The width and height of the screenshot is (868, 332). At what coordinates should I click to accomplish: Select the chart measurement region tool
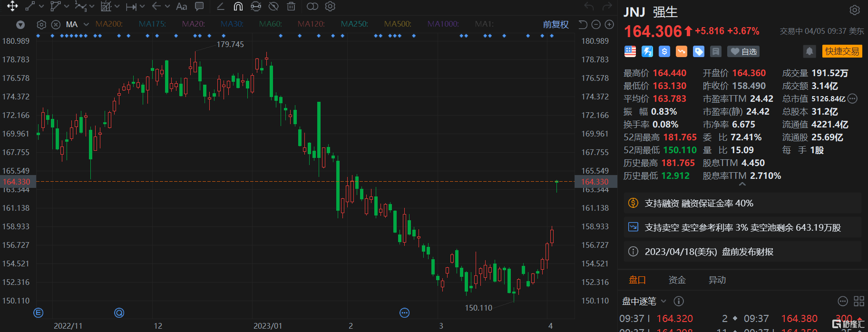point(106,6)
